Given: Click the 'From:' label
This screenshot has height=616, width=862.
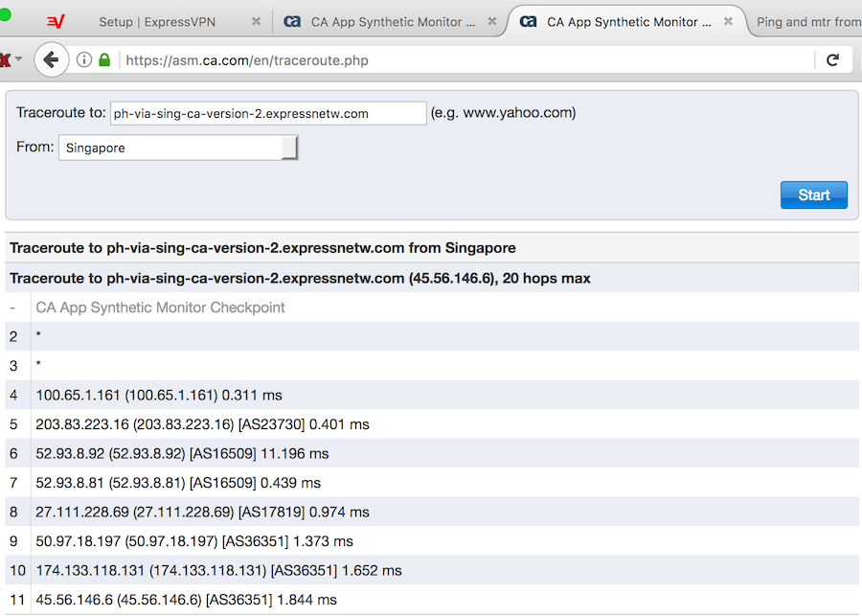Looking at the screenshot, I should point(35,147).
